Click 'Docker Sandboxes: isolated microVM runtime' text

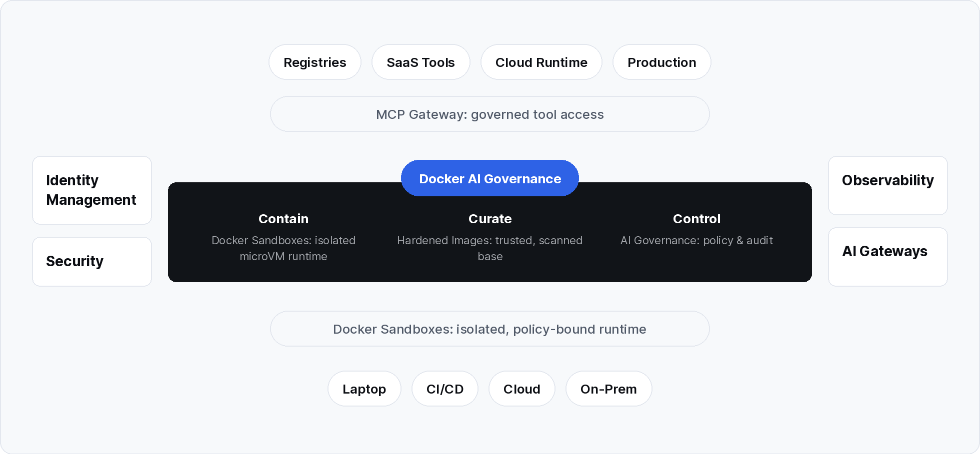pyautogui.click(x=283, y=248)
